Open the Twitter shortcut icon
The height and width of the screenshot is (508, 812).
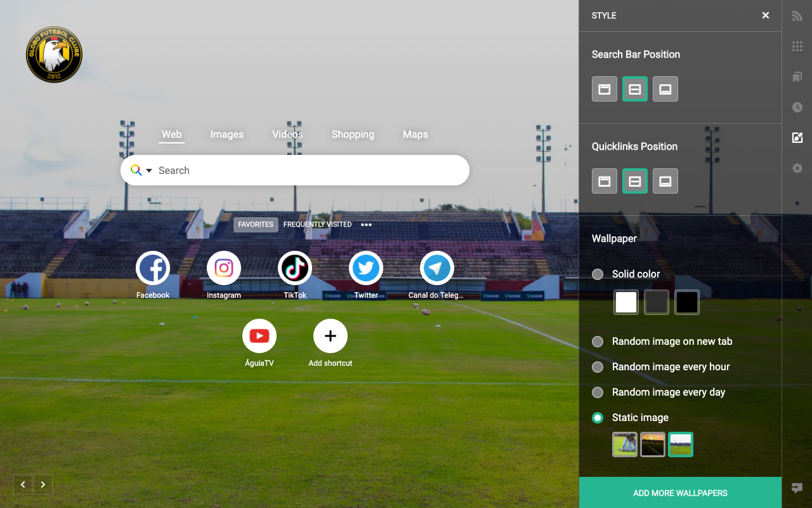click(366, 269)
